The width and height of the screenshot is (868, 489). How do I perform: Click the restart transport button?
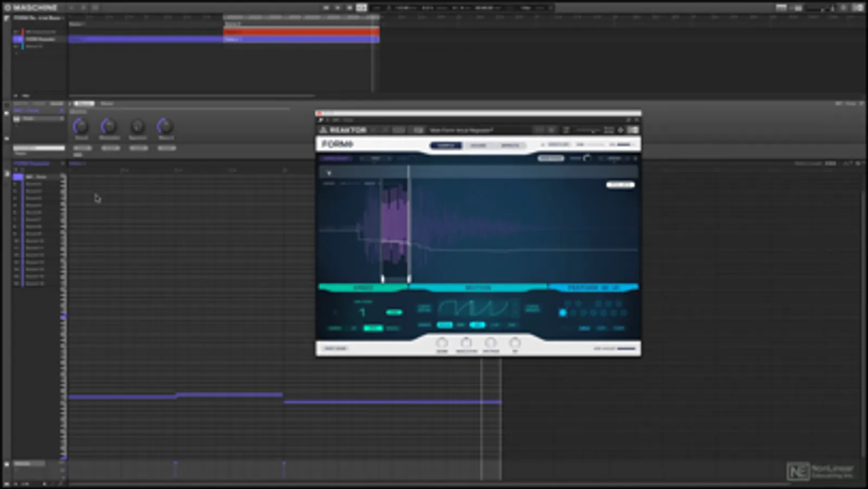pos(326,8)
